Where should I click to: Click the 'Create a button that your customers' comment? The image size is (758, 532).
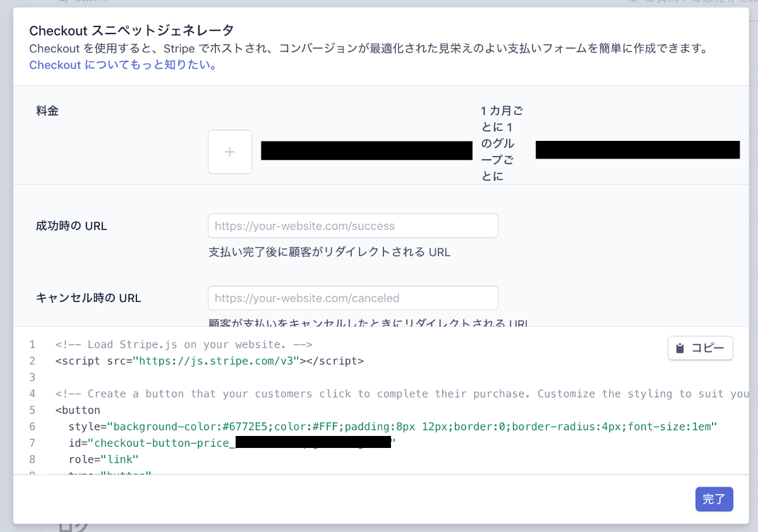pyautogui.click(x=402, y=394)
